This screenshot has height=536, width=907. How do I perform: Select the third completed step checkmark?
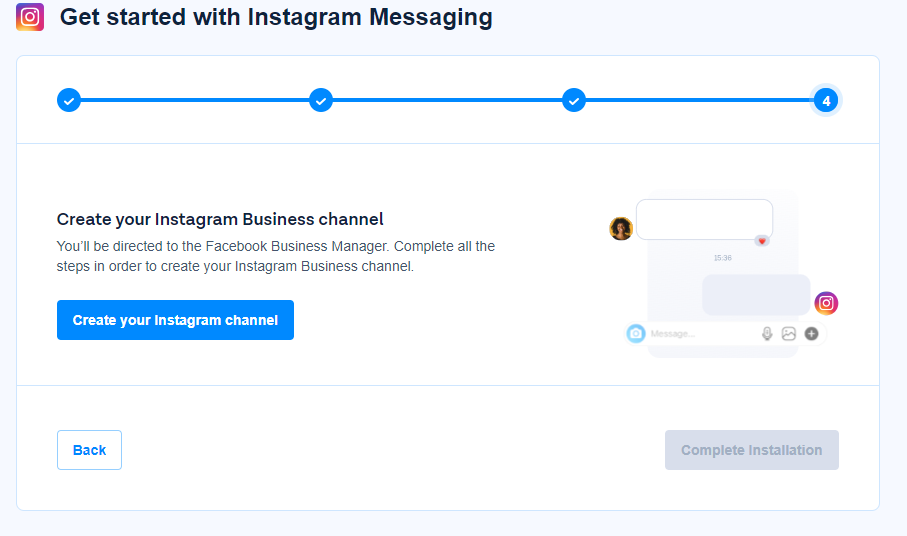tap(574, 101)
